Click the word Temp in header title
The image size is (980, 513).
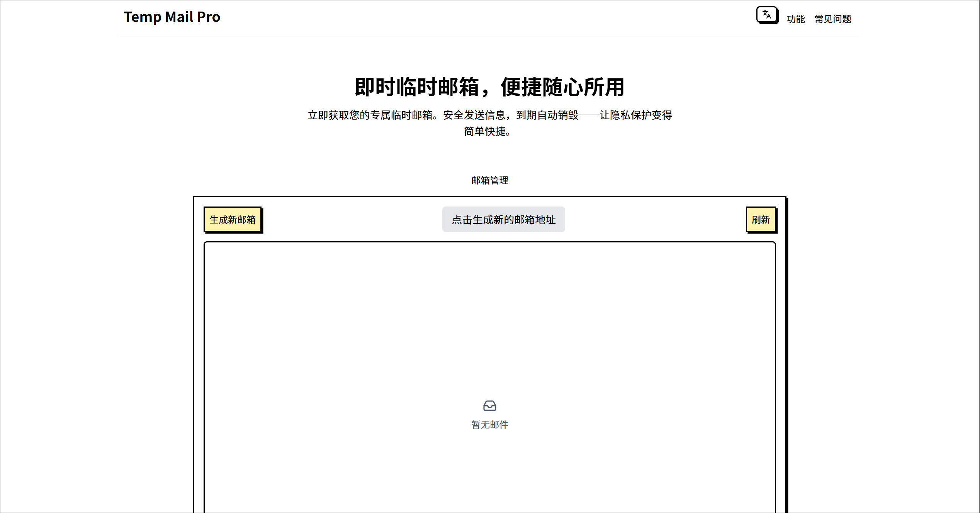click(x=142, y=17)
